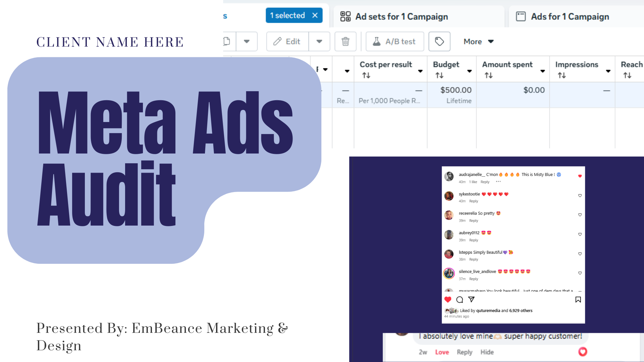Click the duplicate page icon

click(x=227, y=41)
